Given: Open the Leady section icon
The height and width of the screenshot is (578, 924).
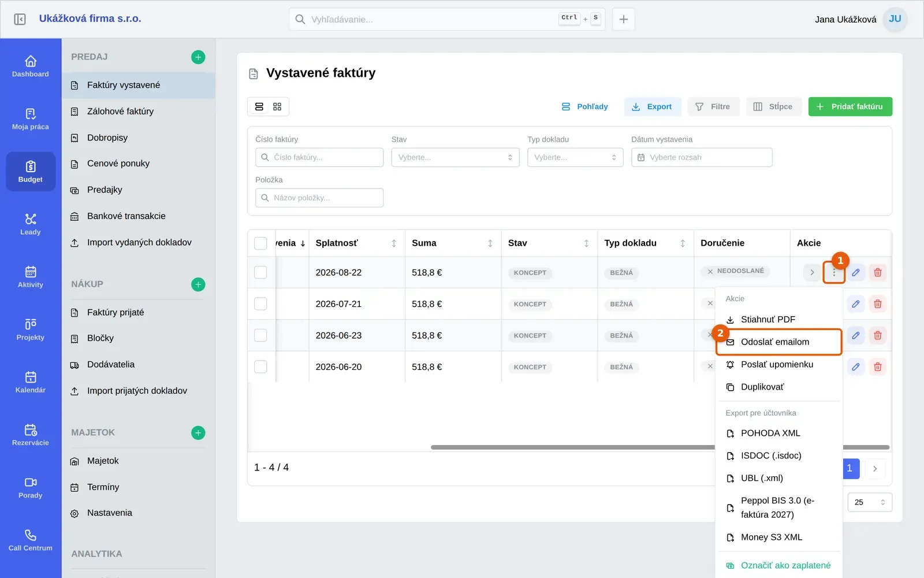Looking at the screenshot, I should click(x=31, y=219).
